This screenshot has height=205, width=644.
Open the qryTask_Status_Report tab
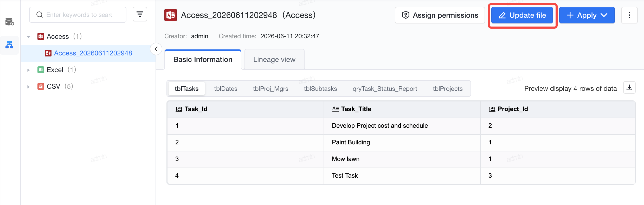(x=385, y=89)
